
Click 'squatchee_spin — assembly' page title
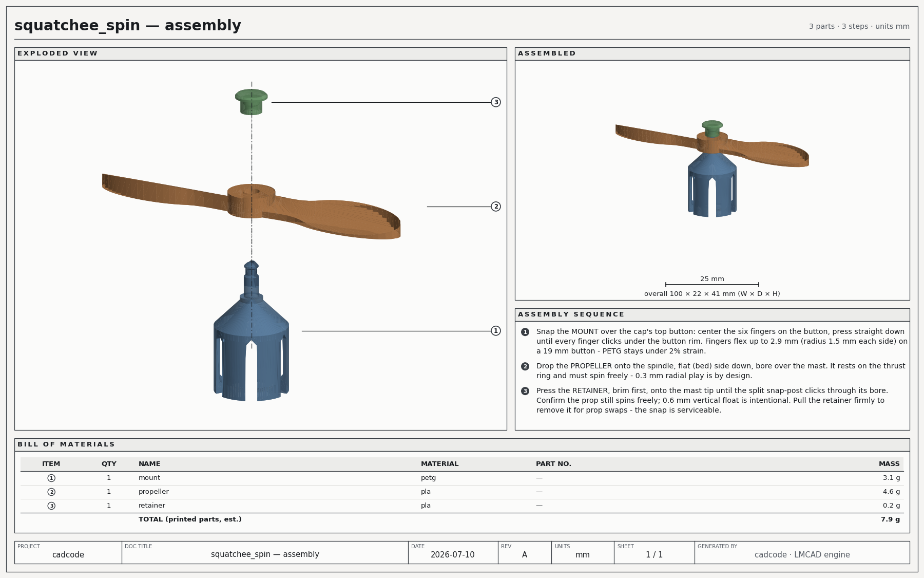coord(128,25)
